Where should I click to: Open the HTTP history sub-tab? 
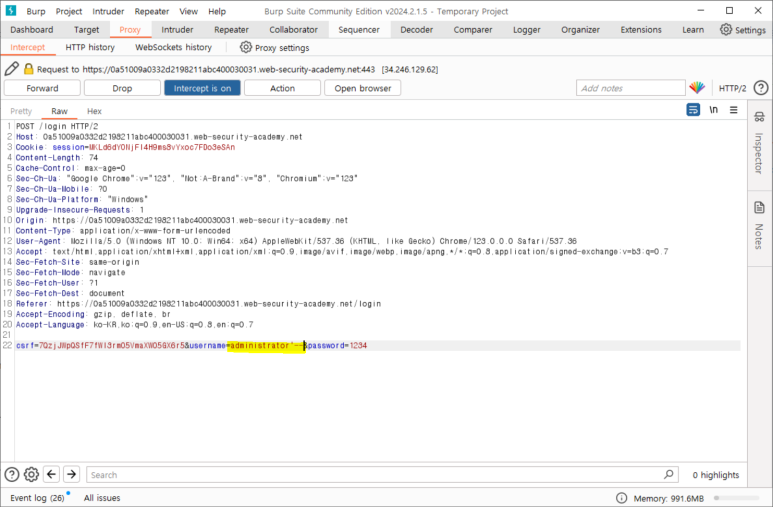(90, 47)
